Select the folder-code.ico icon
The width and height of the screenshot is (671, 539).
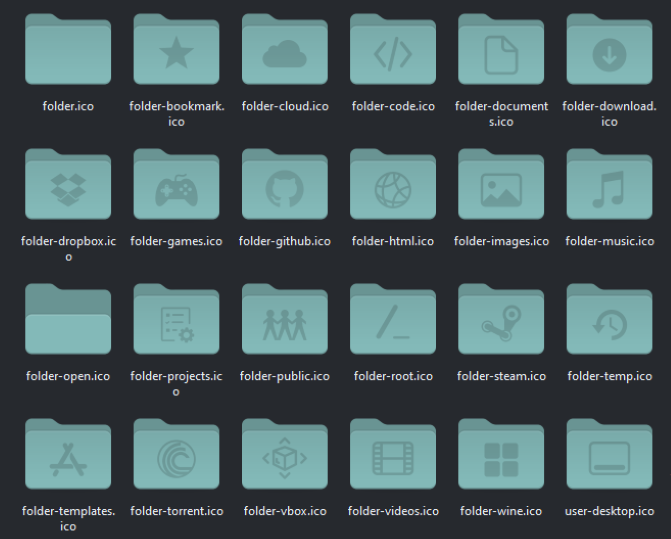(393, 53)
